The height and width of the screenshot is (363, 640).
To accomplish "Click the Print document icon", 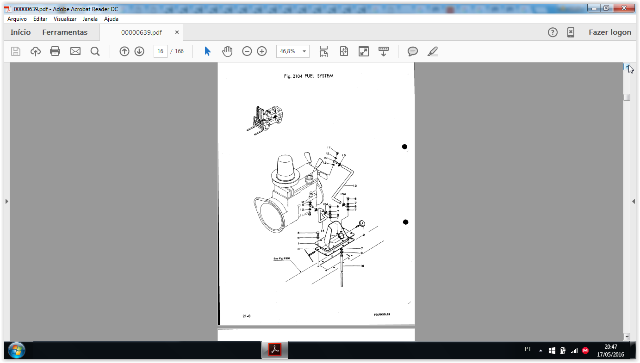I will 55,51.
